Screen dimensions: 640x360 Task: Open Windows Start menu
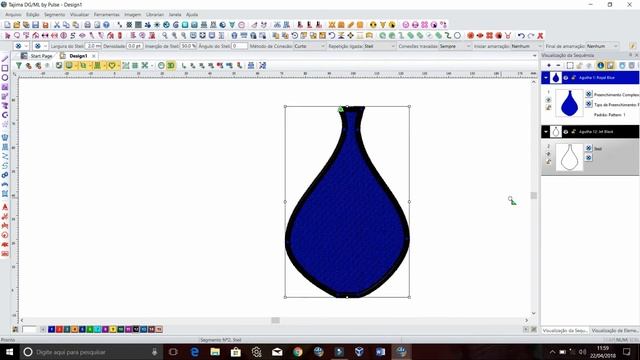click(9, 351)
